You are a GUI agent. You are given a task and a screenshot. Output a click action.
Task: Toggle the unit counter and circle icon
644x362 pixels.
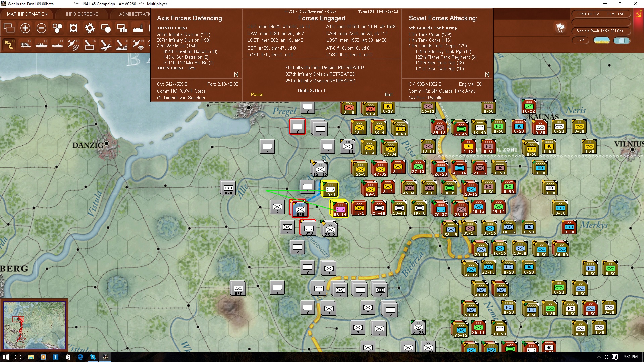[106, 28]
